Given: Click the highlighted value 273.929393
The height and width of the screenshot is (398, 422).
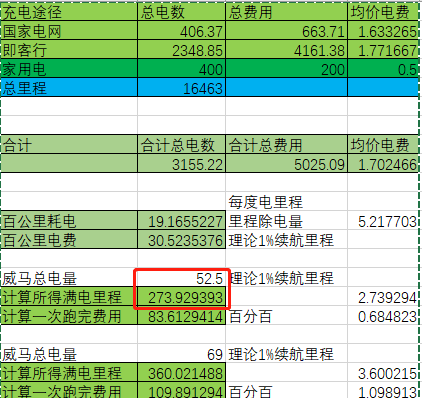Looking at the screenshot, I should point(181,297).
